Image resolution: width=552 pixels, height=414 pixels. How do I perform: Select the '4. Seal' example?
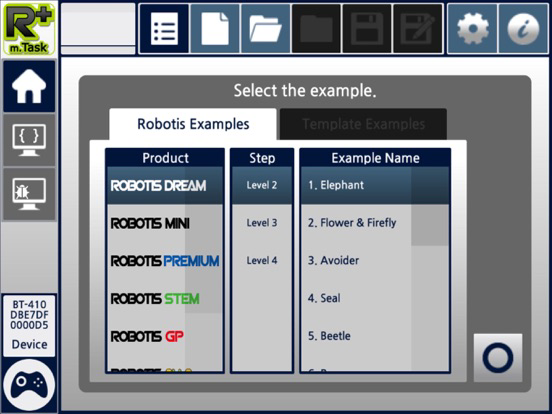[375, 299]
